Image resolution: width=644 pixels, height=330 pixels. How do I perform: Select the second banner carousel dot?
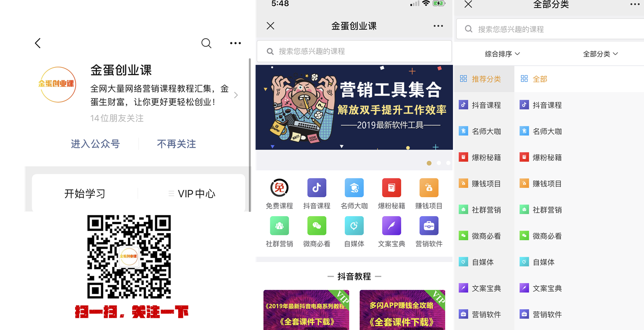pos(439,163)
